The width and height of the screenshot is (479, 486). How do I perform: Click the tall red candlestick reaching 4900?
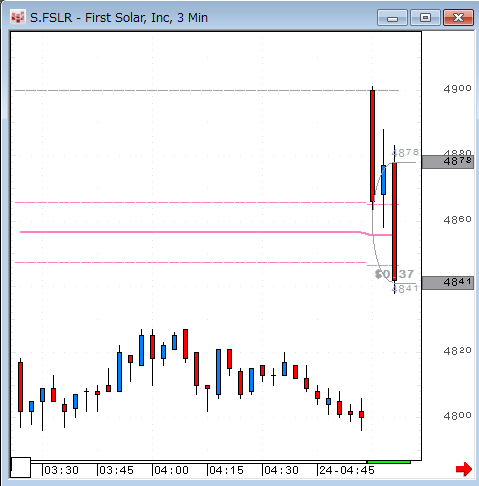tap(372, 146)
